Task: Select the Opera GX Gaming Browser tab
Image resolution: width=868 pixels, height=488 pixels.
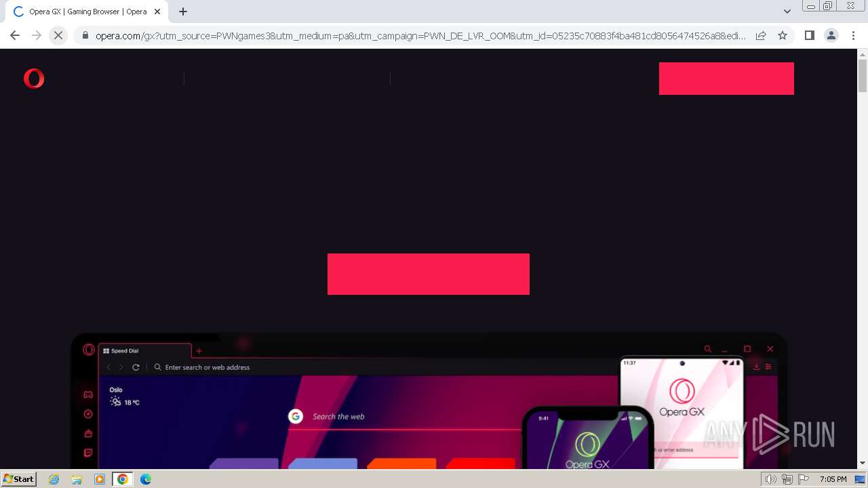Action: point(87,12)
